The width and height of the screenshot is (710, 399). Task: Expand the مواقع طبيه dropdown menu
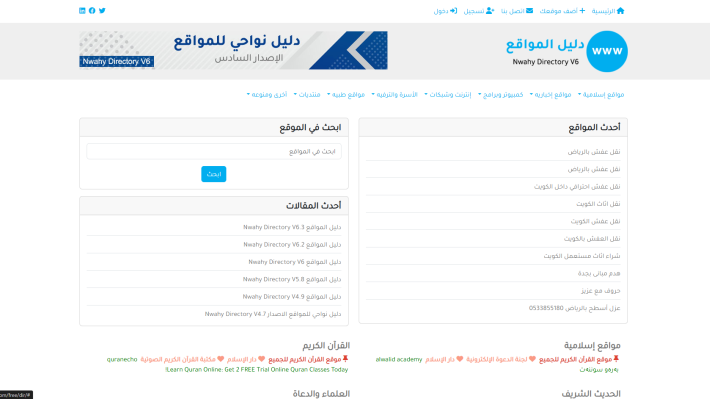[346, 94]
